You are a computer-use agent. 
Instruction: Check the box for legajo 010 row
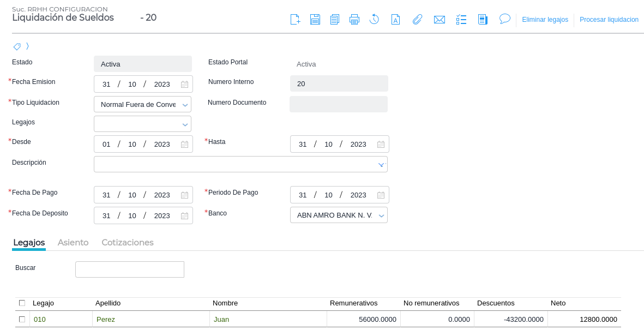coord(22,319)
